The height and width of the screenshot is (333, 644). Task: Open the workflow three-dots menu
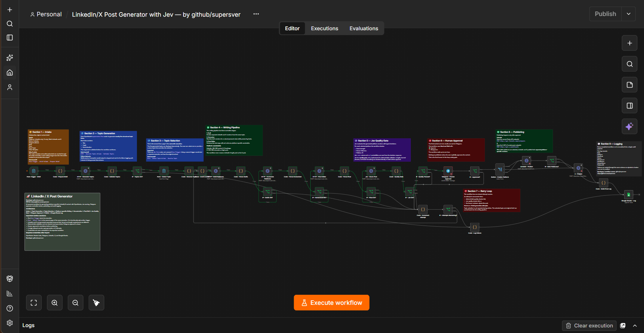(x=256, y=14)
